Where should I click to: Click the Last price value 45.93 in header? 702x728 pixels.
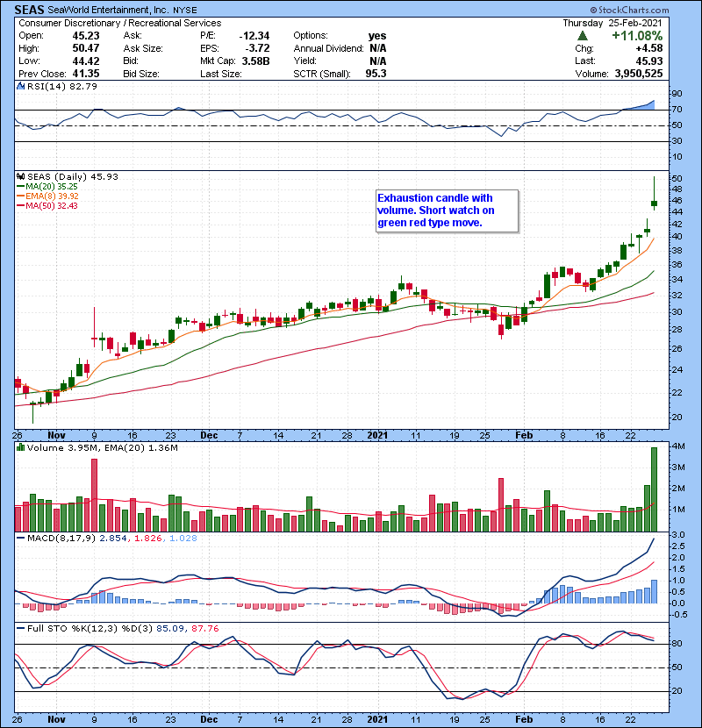coord(649,61)
